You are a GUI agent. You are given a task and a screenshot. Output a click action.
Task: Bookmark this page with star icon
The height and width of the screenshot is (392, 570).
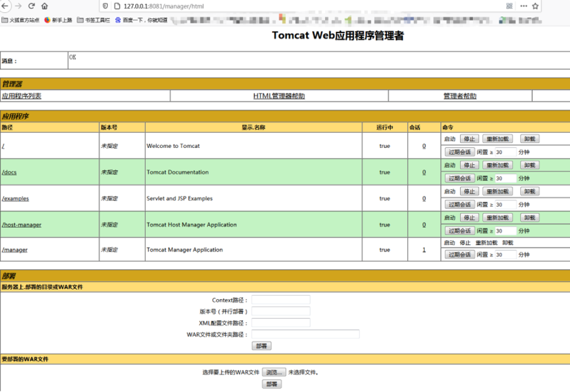[535, 6]
